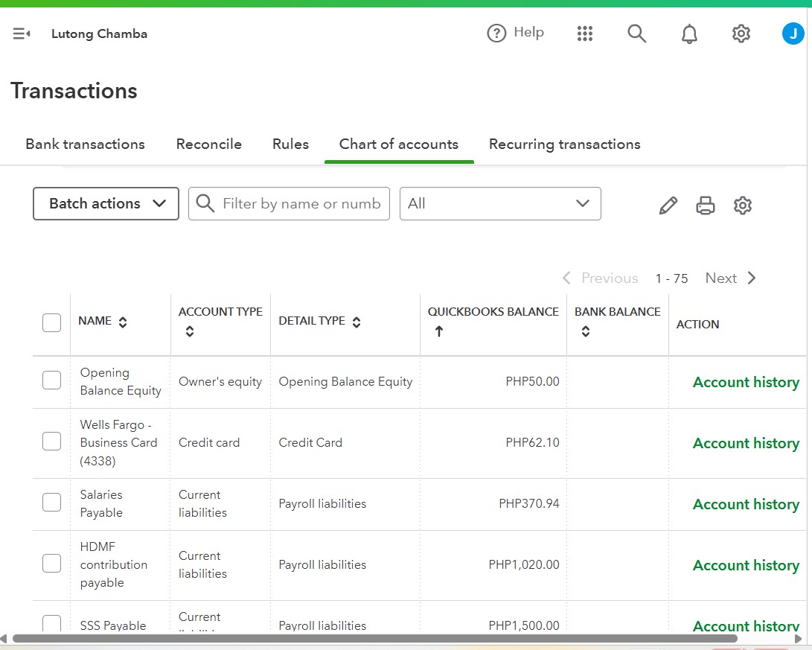812x650 pixels.
Task: Go to Next page of accounts
Action: click(x=721, y=278)
